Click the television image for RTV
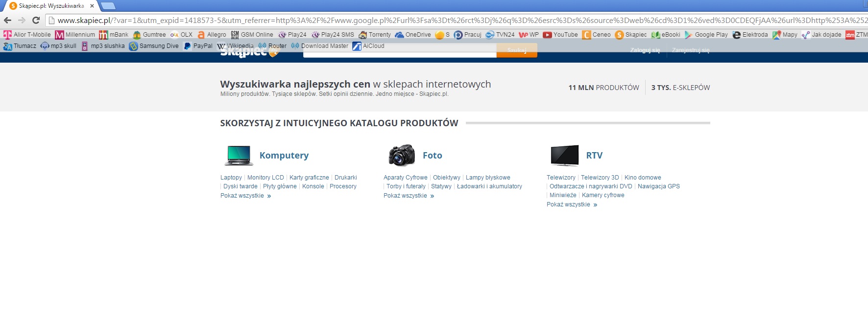This screenshot has width=868, height=317. (x=565, y=156)
